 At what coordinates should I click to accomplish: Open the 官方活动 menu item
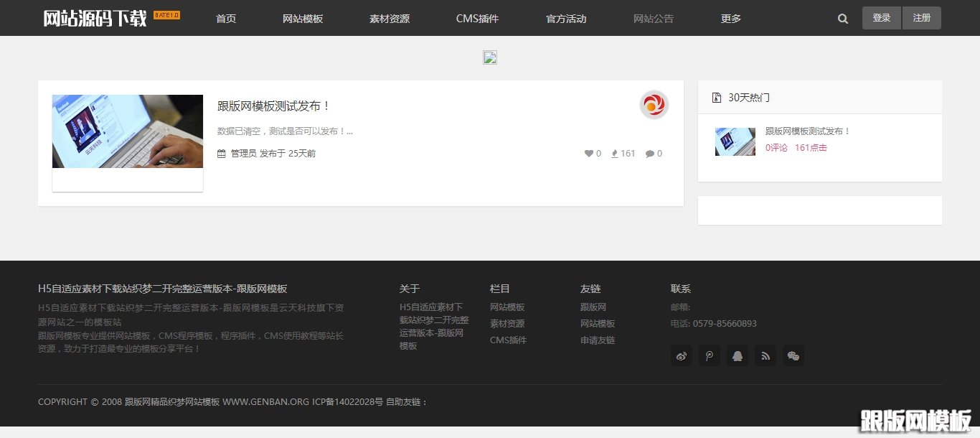[x=565, y=19]
